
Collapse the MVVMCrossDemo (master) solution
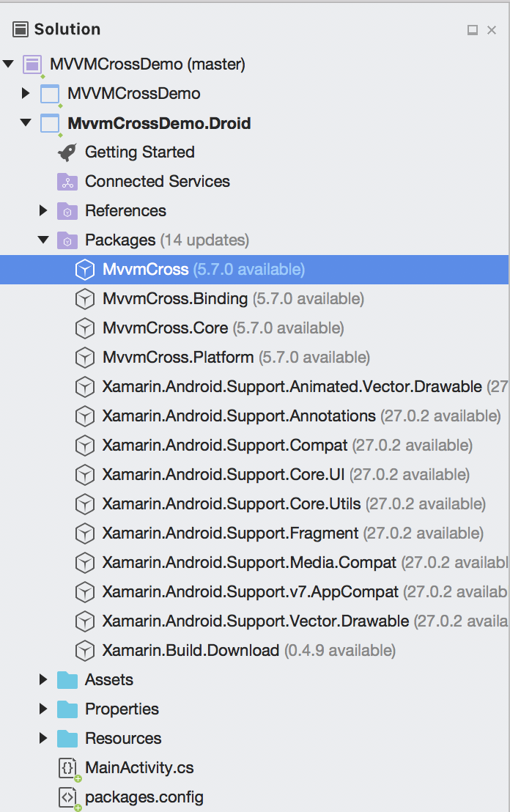(x=10, y=64)
